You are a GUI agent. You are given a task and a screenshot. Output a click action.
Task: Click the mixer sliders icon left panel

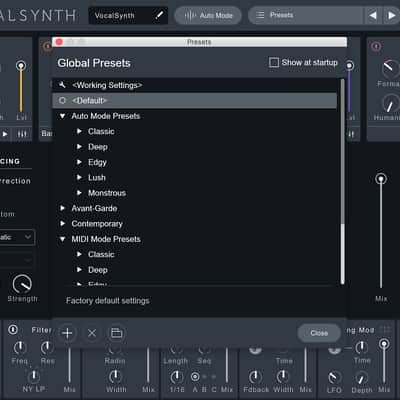pos(22,134)
